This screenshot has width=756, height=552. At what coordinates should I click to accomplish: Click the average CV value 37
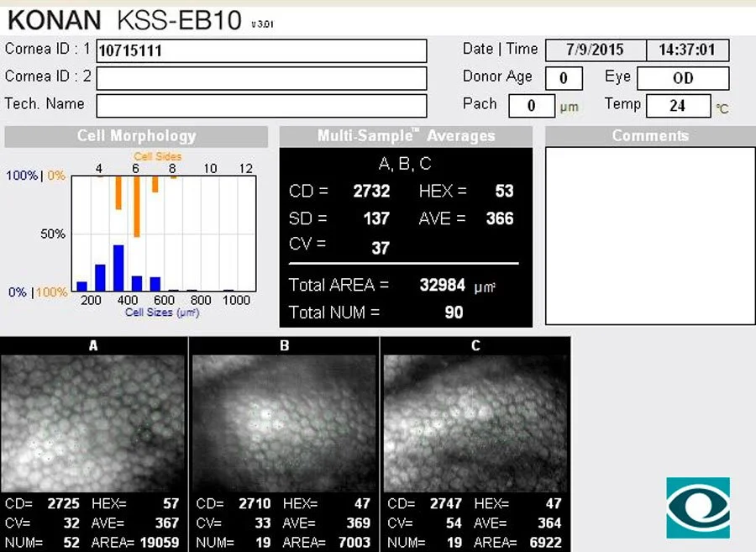tap(381, 248)
